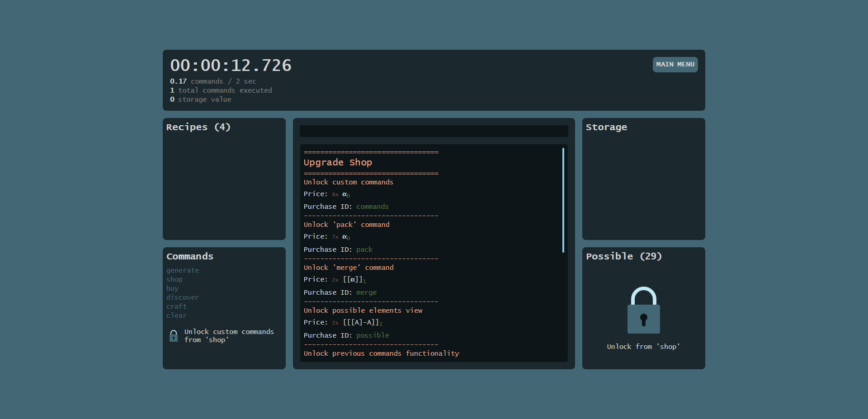Viewport: 868px width, 419px height.
Task: Select the 'generate' command
Action: tap(183, 270)
